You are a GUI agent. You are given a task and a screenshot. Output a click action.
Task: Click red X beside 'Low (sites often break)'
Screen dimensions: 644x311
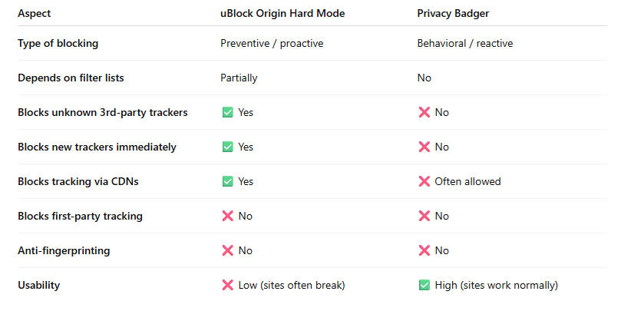tap(227, 285)
